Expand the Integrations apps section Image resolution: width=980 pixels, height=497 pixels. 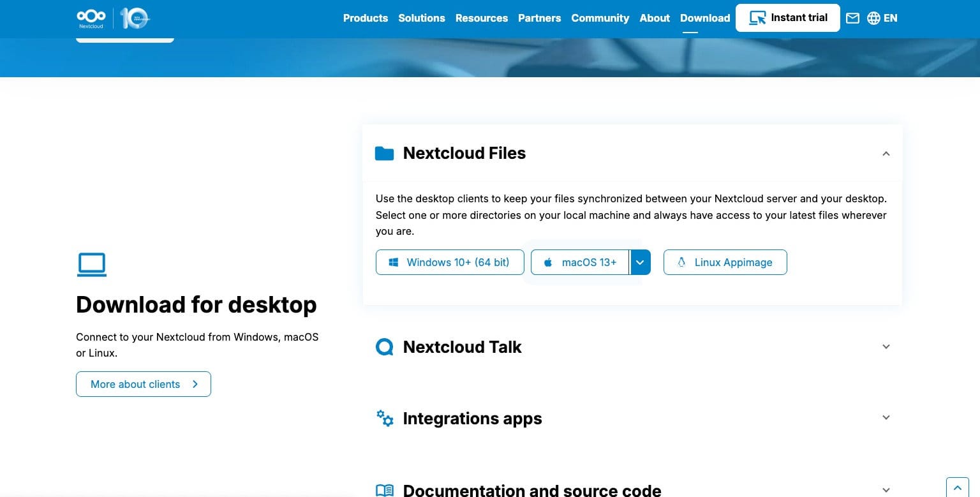click(x=886, y=417)
